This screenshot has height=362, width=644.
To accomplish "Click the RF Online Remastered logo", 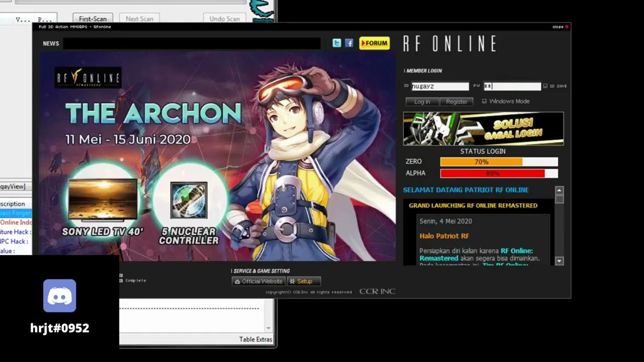I will point(88,78).
